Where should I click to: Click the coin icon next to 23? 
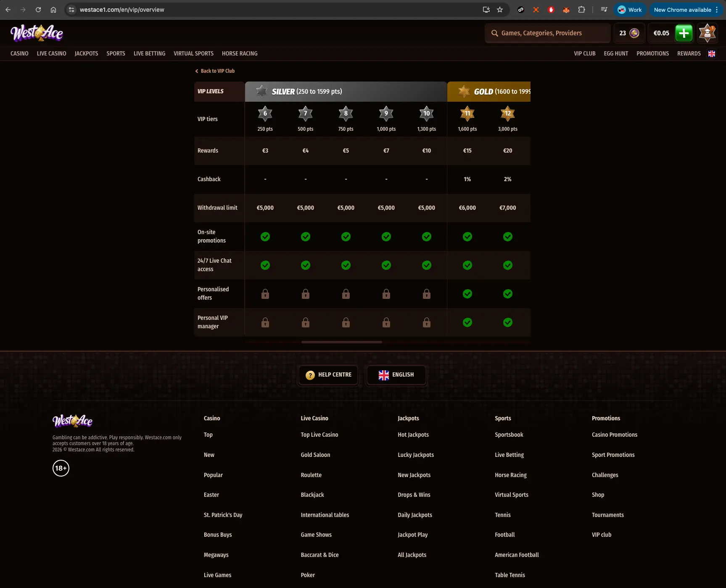[x=634, y=33]
